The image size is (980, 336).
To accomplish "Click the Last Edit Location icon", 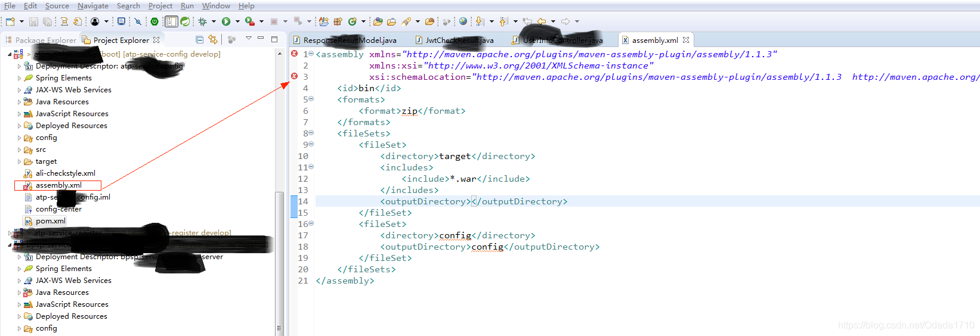I will click(527, 21).
